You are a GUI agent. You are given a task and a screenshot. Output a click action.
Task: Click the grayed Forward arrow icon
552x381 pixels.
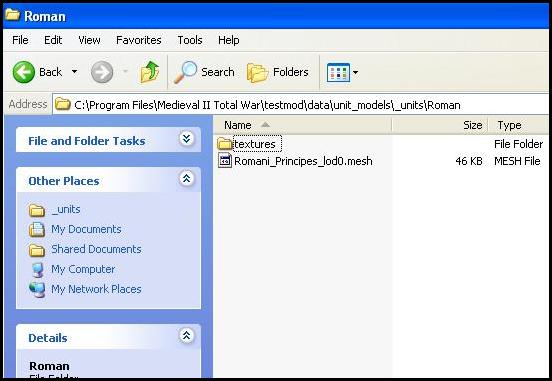coord(102,72)
